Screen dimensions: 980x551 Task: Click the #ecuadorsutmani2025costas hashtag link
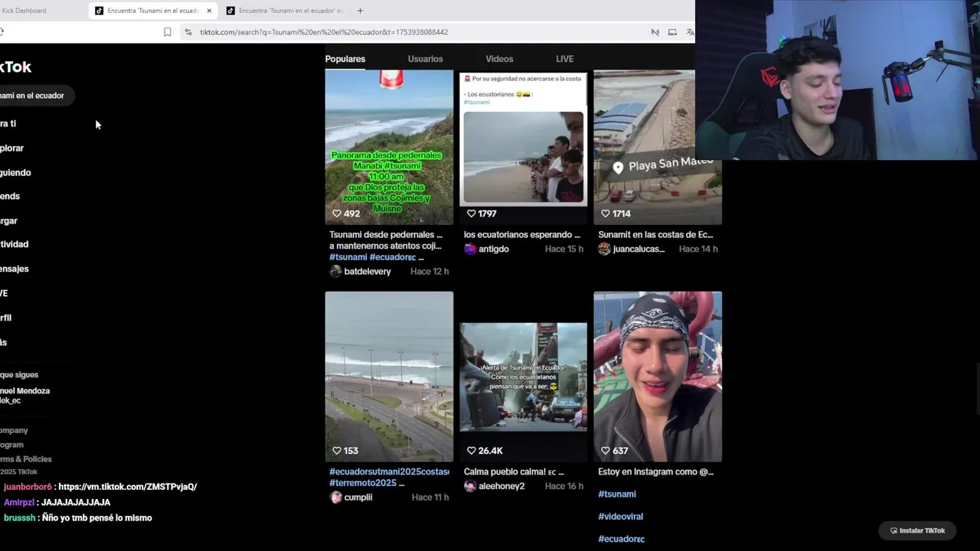pos(389,471)
